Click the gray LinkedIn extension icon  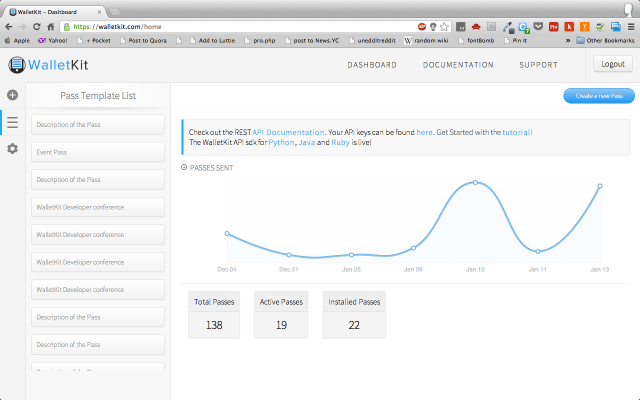(491, 27)
